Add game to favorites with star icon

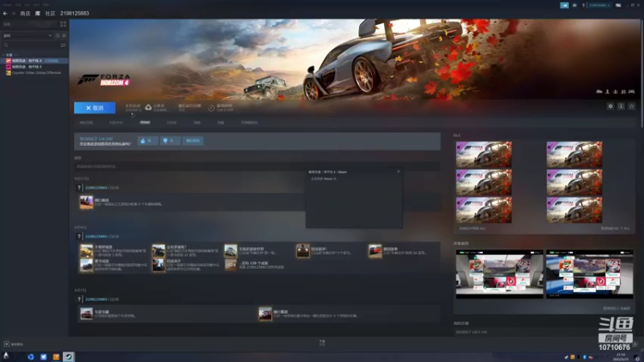click(632, 106)
